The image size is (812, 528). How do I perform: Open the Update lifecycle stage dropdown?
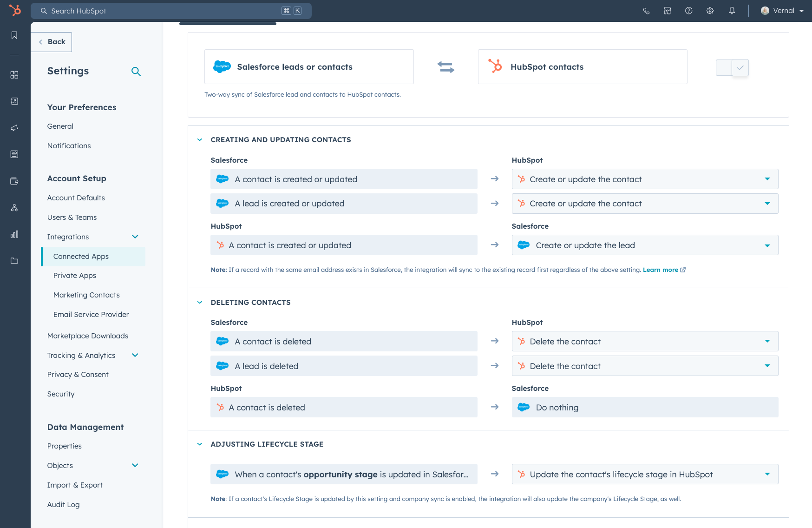pyautogui.click(x=645, y=474)
